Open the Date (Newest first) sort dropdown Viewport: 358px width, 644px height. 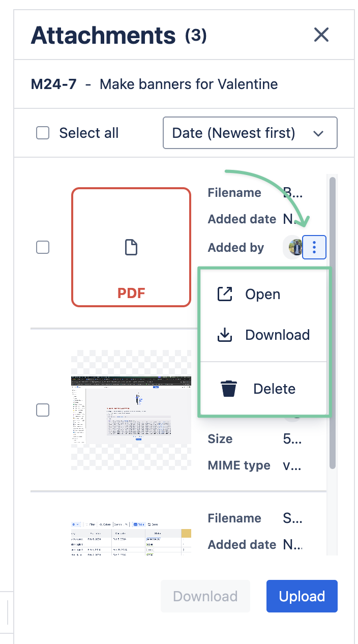click(x=250, y=133)
